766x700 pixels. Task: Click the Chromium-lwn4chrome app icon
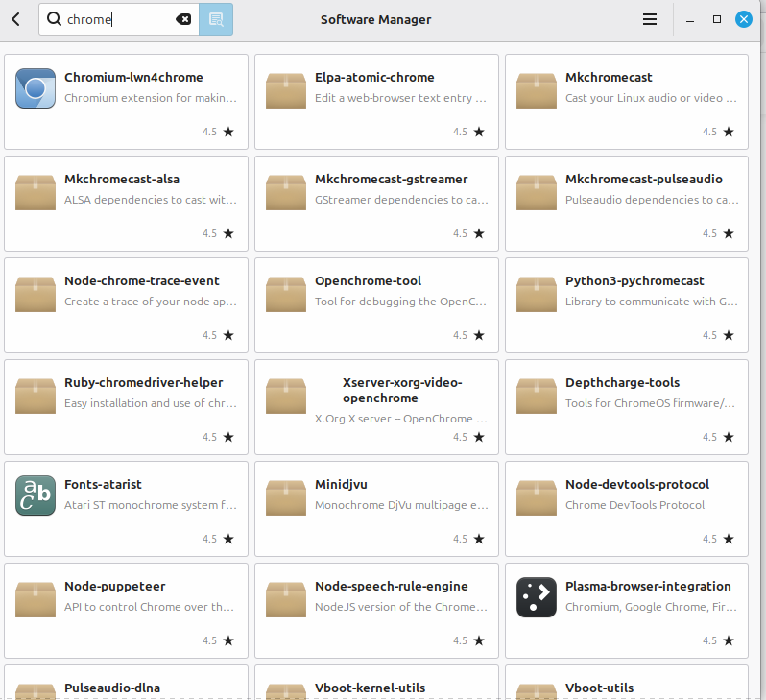(36, 89)
